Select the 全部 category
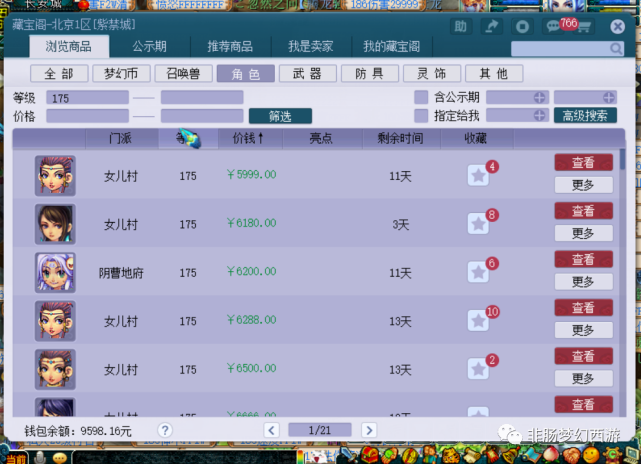This screenshot has width=641, height=464. [59, 74]
